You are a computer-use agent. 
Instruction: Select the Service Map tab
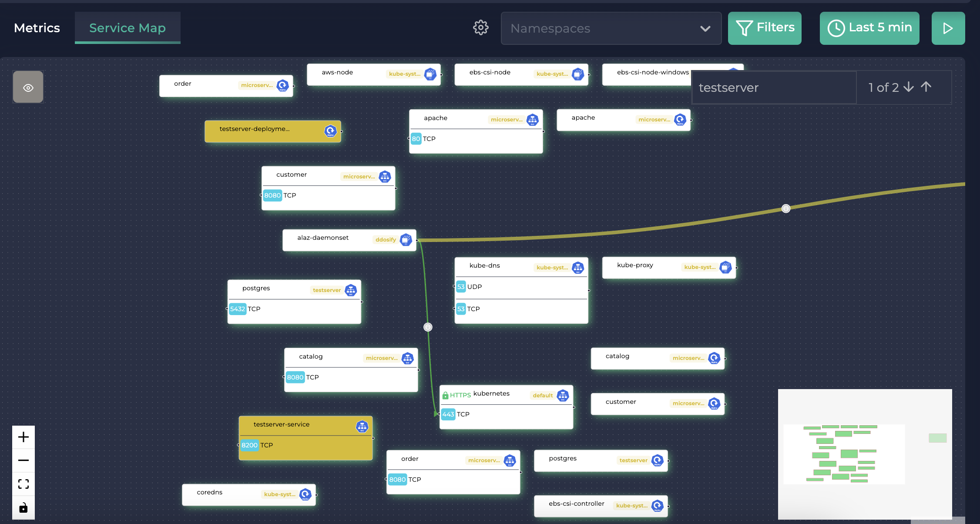pyautogui.click(x=127, y=28)
